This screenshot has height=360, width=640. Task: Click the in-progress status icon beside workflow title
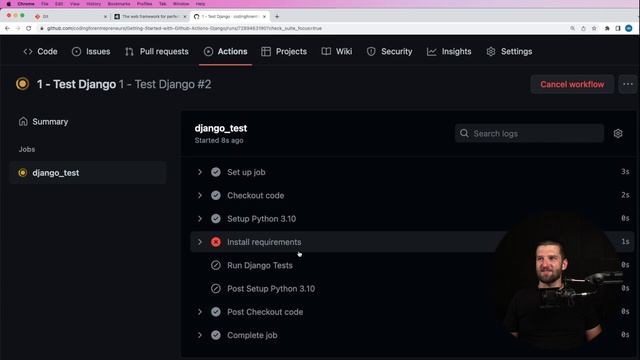click(22, 84)
